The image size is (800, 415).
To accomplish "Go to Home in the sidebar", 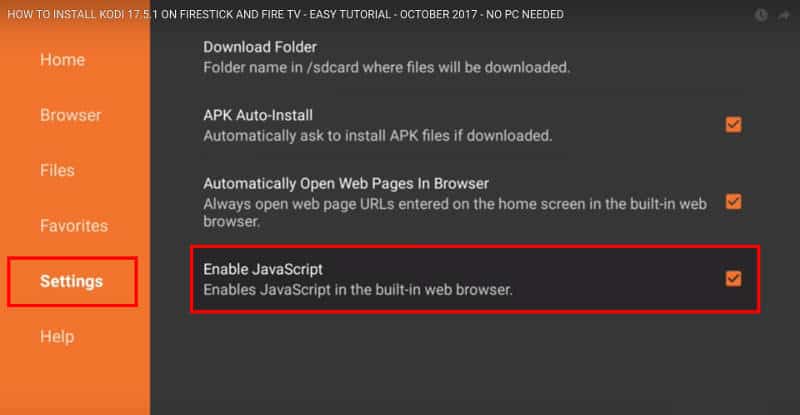I will pos(63,60).
